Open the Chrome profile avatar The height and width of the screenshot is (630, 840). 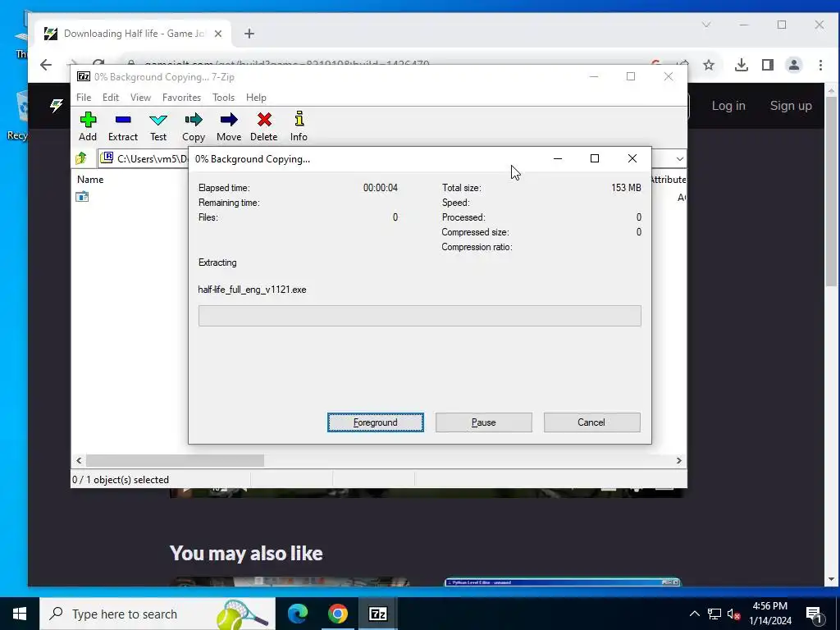coord(793,65)
